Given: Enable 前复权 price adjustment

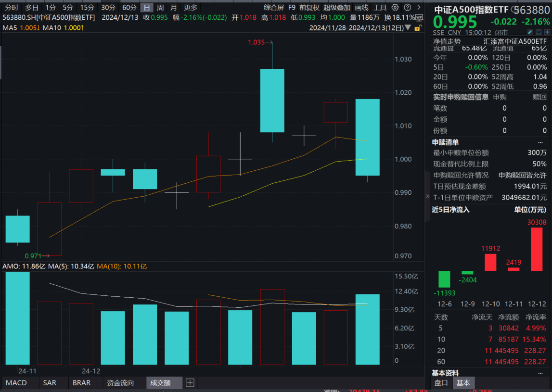Looking at the screenshot, I should [309, 7].
